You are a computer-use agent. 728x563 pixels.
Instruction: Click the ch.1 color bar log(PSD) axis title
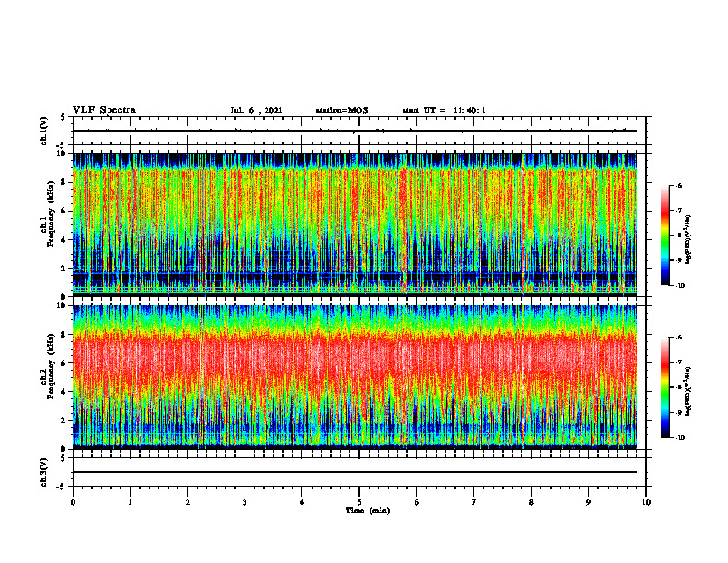[688, 240]
